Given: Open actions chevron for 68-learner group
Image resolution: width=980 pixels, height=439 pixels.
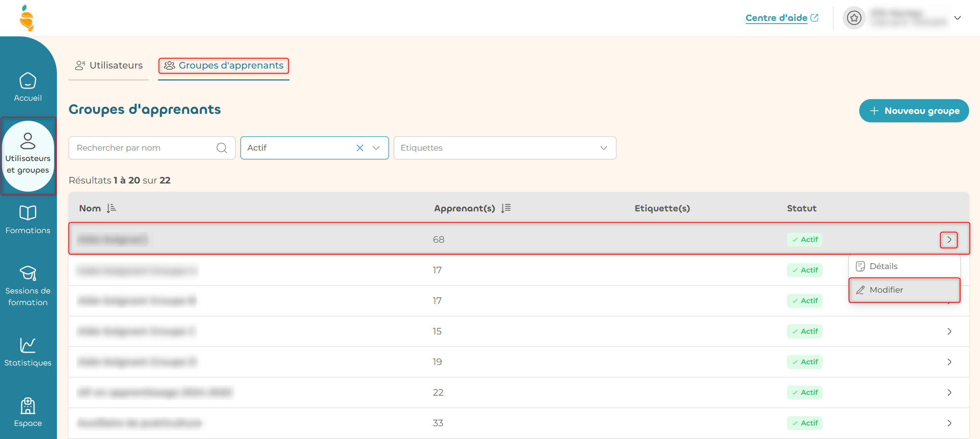Looking at the screenshot, I should 949,240.
